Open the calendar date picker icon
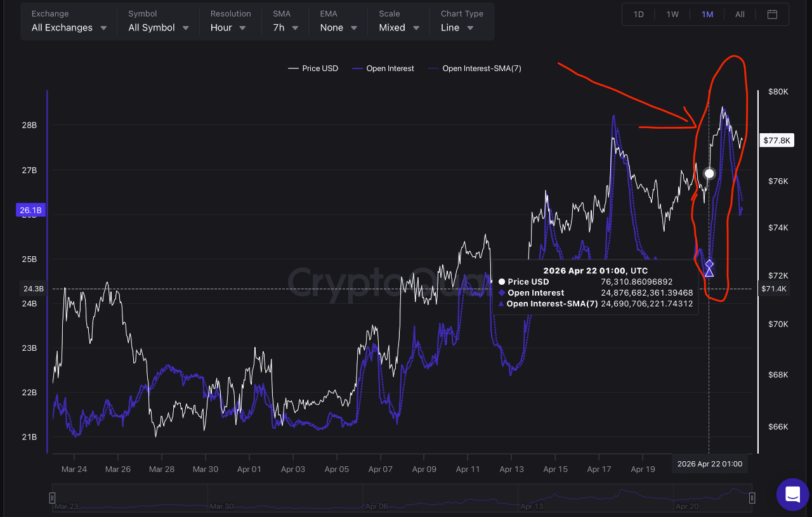 tap(772, 14)
